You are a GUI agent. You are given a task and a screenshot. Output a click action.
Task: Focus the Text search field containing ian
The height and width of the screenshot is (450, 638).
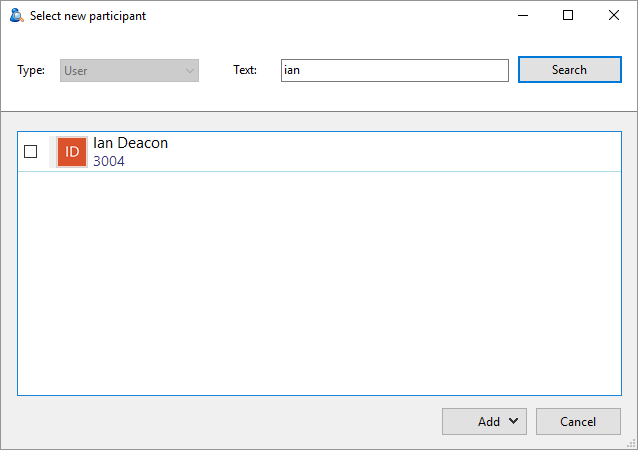[395, 70]
